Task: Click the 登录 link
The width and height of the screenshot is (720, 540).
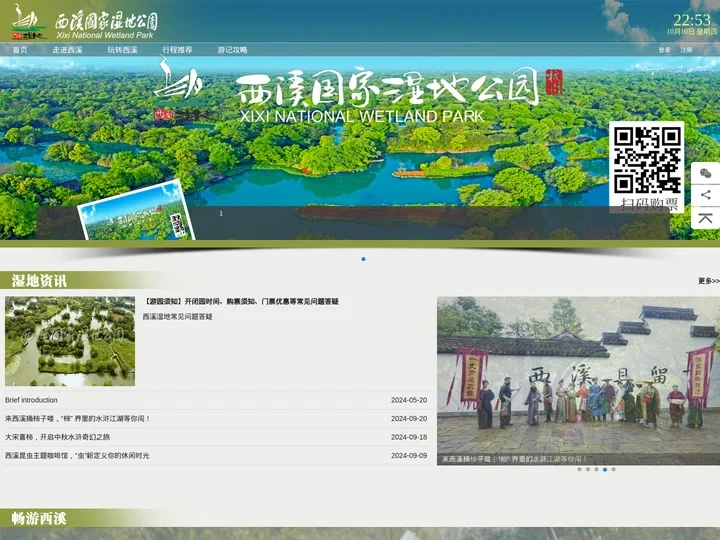Action: point(664,50)
